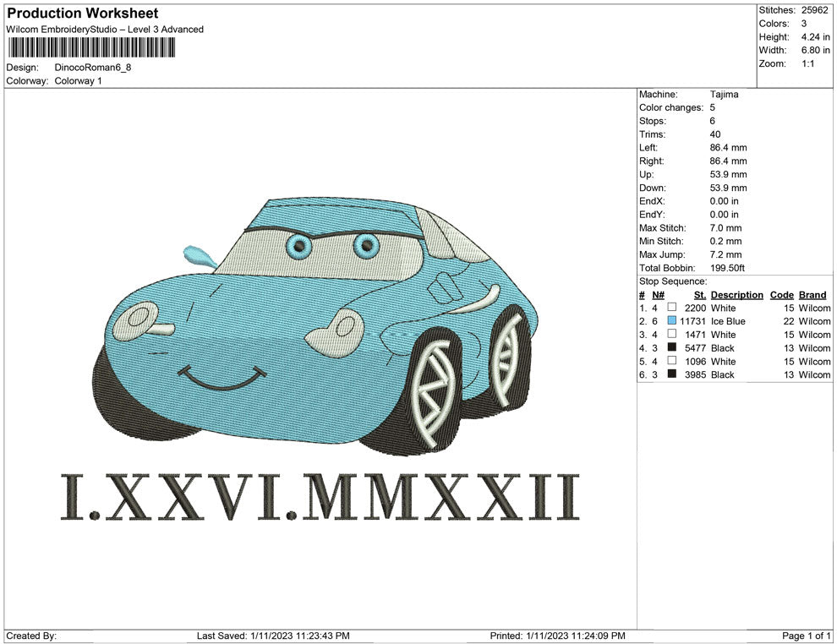Click the Total Bobbin 199.50ft value
The width and height of the screenshot is (837, 644).
point(727,268)
